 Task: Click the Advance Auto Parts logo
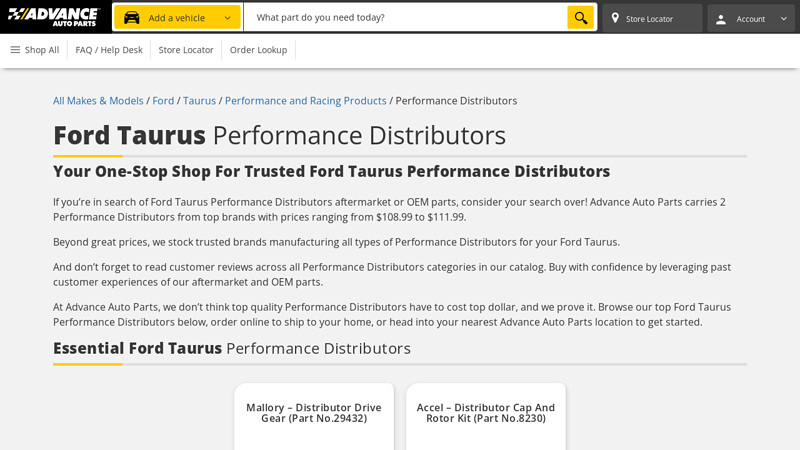click(53, 17)
